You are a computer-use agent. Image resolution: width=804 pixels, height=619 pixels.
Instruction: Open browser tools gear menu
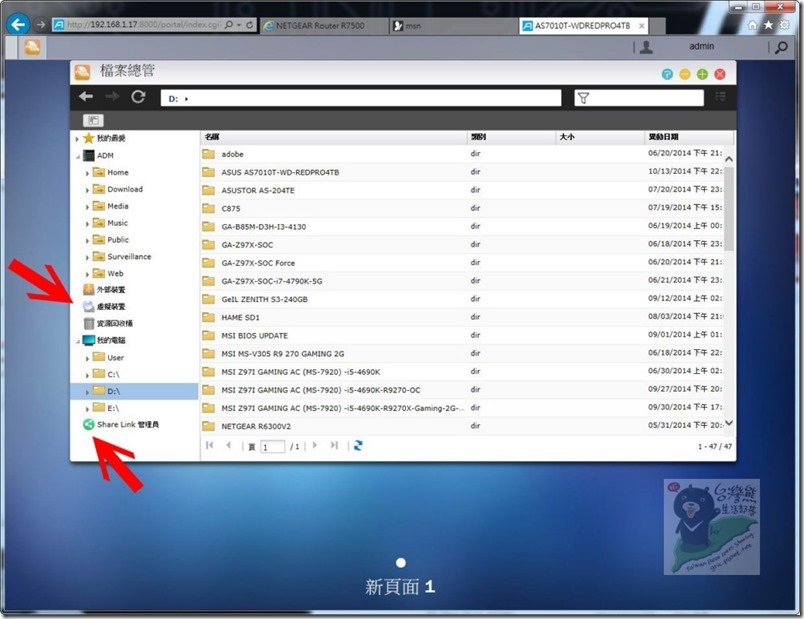785,25
